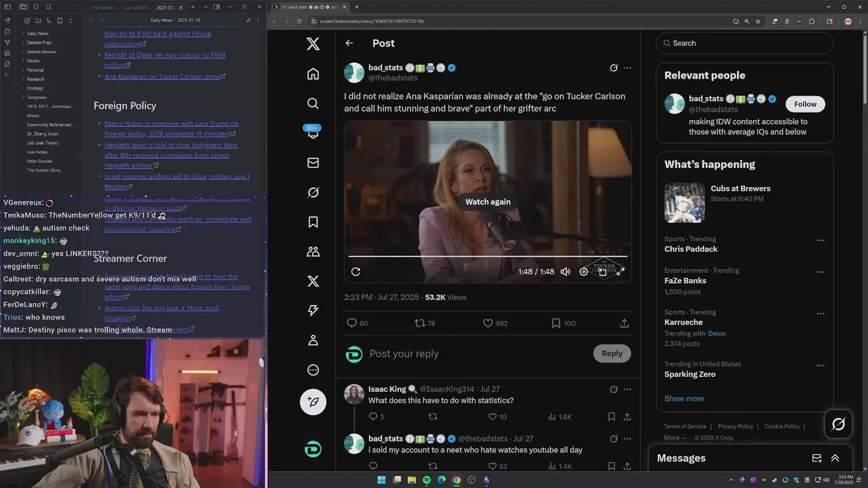
Task: Create new note in Obsidian explorer
Action: tap(27, 21)
